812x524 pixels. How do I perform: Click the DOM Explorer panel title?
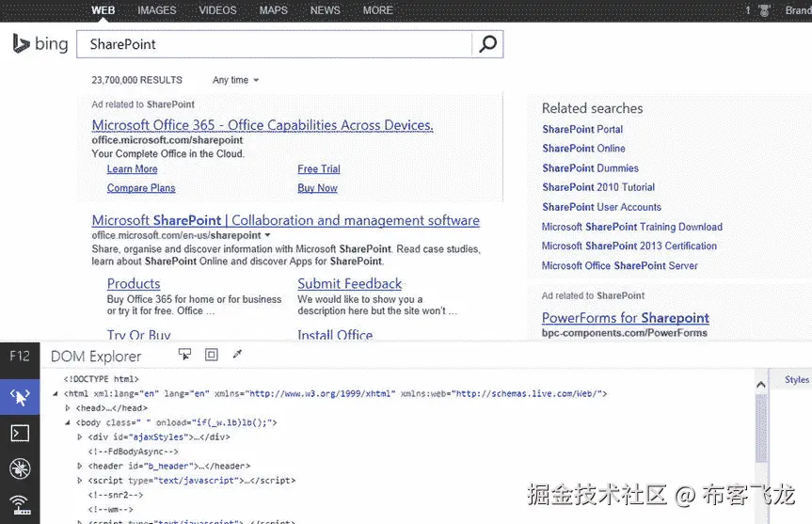pos(96,357)
